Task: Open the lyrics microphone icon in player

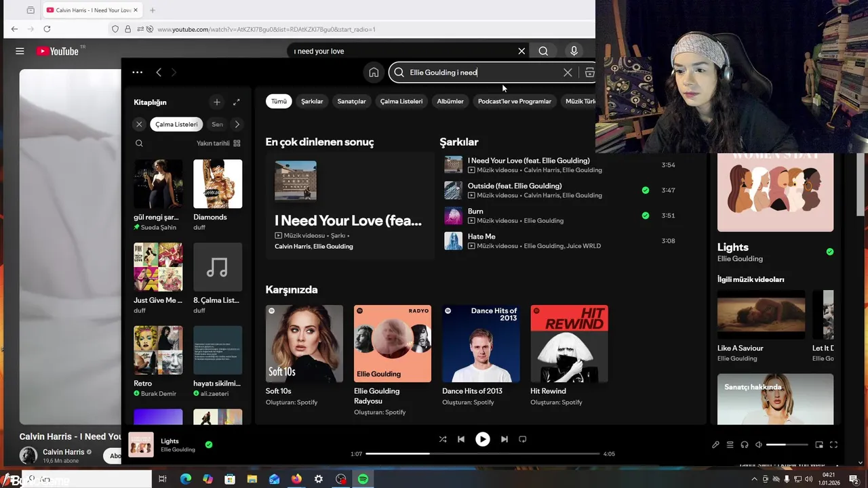Action: point(715,445)
